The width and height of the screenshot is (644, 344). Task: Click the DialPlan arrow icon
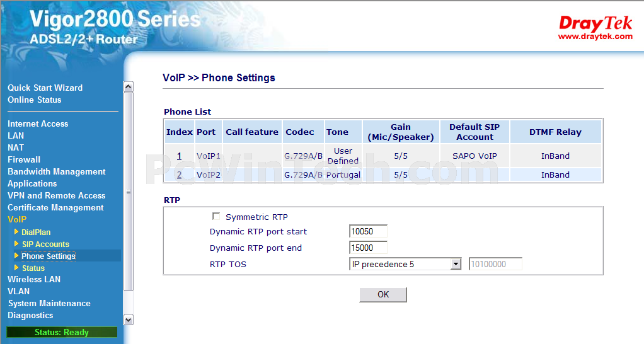tap(16, 232)
